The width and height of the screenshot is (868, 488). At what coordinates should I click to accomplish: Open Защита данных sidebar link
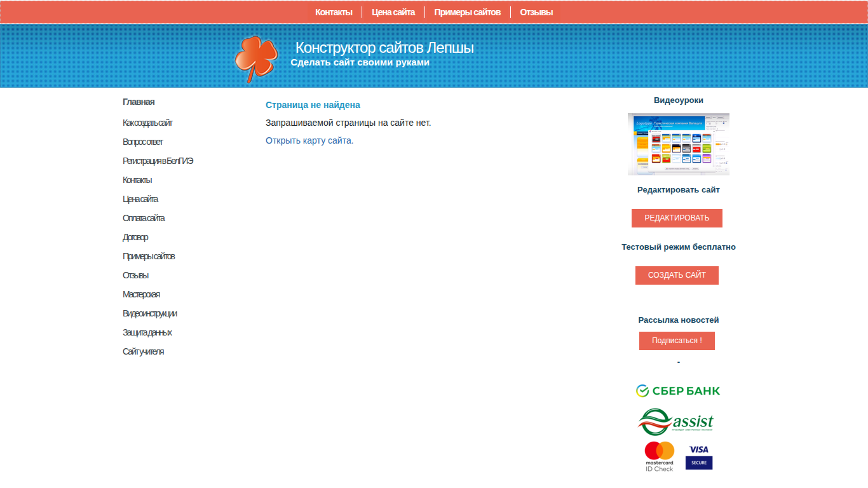147,332
